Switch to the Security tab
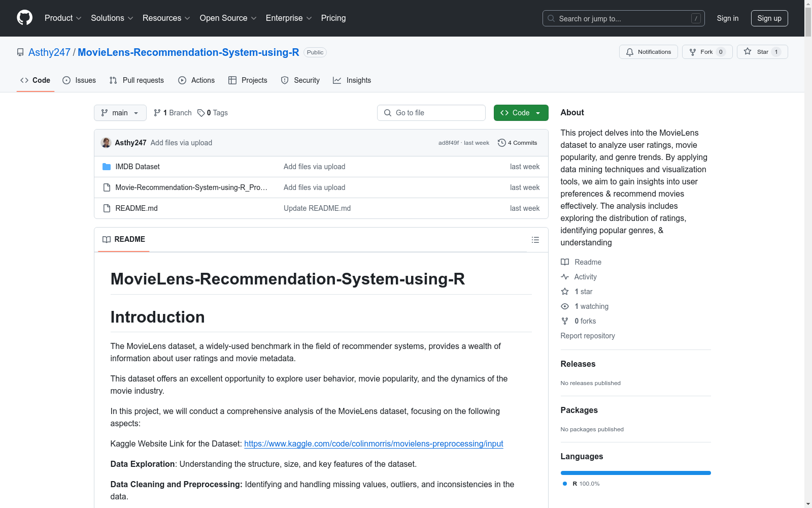Viewport: 812px width, 508px height. coord(300,80)
